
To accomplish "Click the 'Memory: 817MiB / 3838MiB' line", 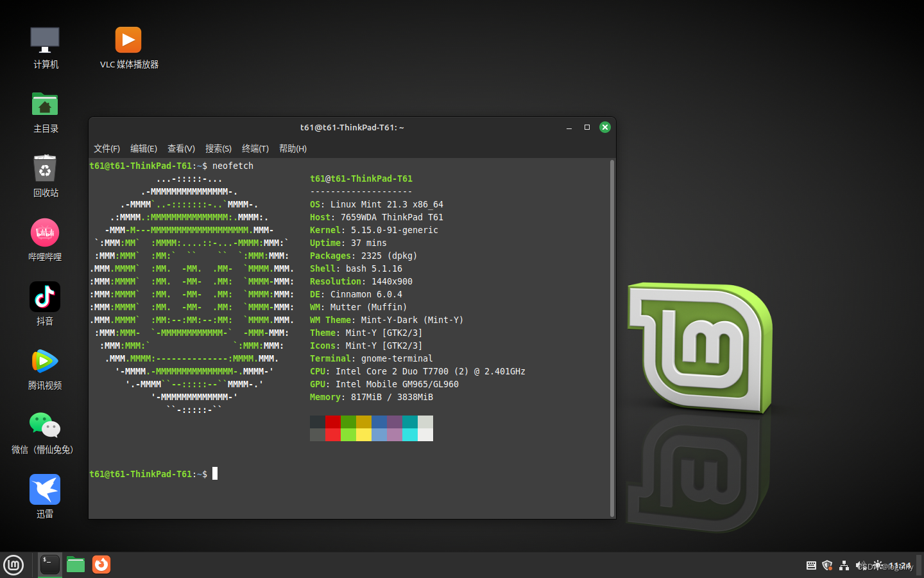I will point(372,397).
